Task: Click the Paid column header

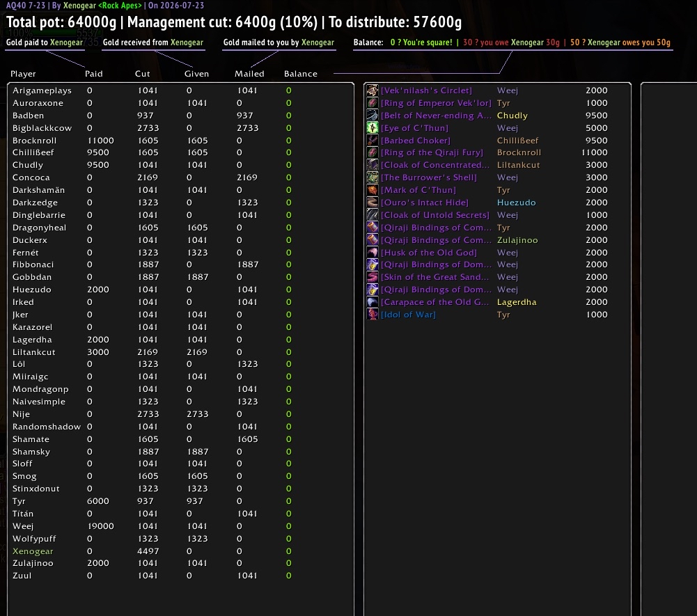Action: point(94,74)
